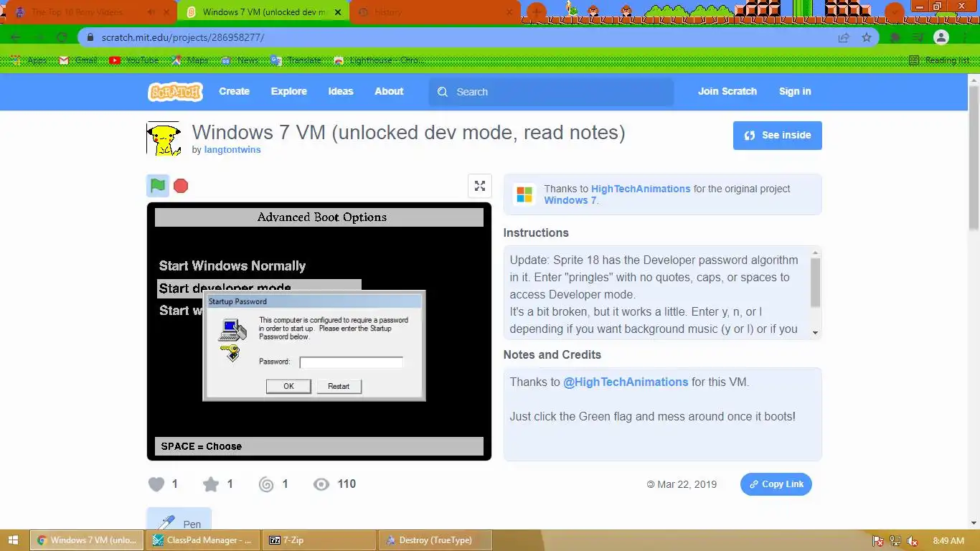Click the address bar URL
Screen dimensions: 980x551
click(183, 37)
